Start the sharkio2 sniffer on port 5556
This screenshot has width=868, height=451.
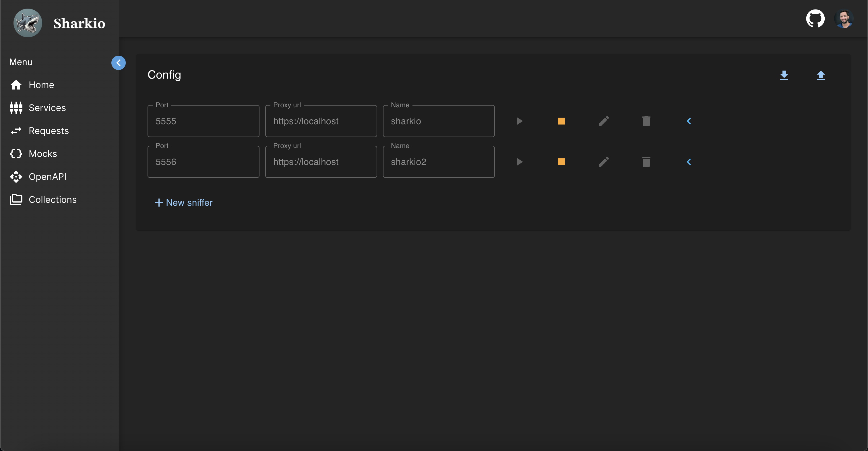[519, 162]
